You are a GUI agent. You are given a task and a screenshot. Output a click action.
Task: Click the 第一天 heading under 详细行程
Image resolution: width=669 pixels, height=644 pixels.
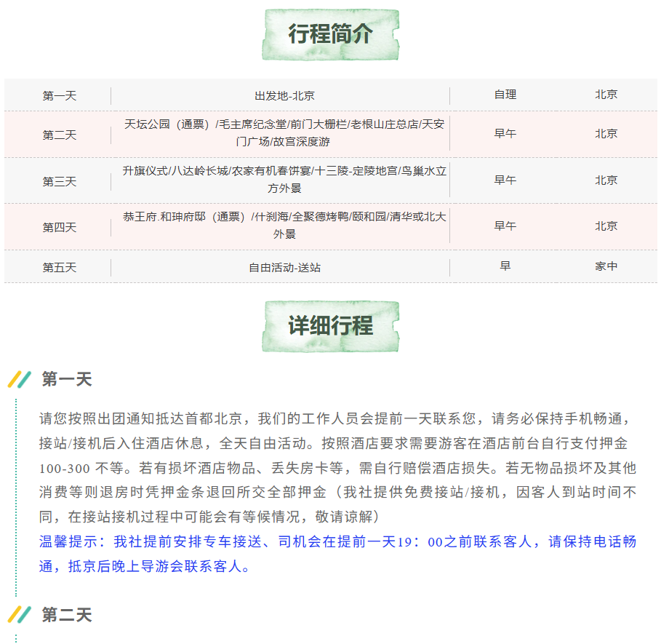click(67, 379)
